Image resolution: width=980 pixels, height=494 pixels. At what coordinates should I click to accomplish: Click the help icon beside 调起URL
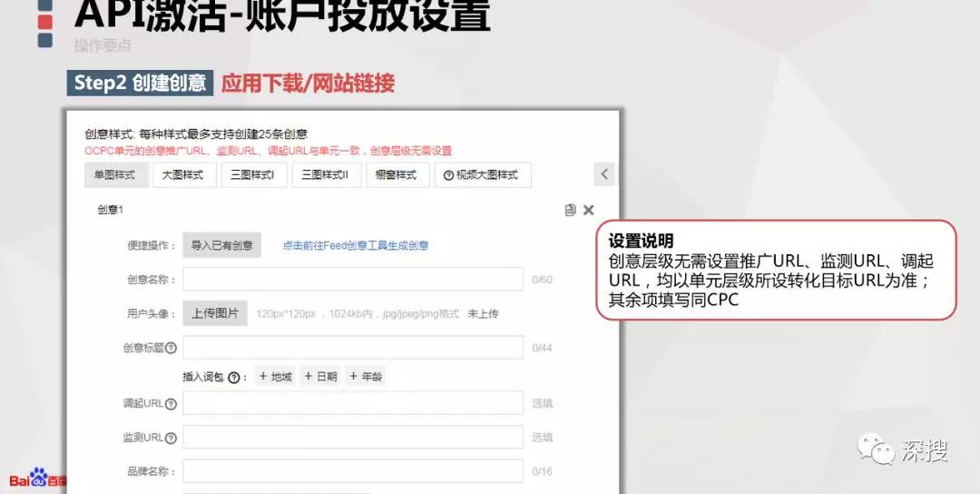(x=171, y=404)
